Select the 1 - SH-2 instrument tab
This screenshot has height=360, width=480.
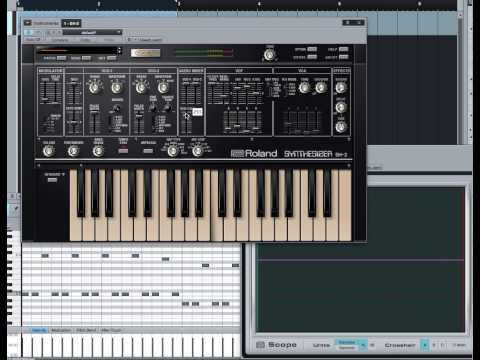[71, 23]
